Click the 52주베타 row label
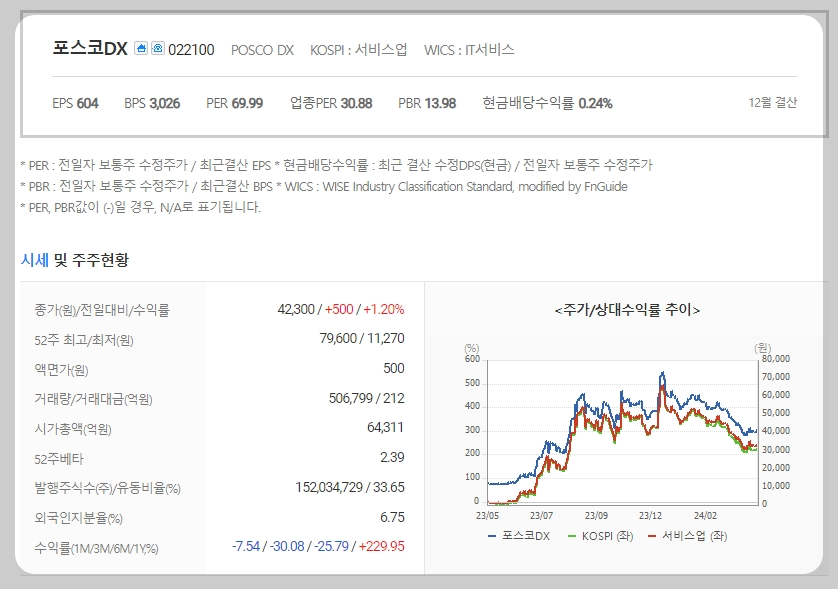The width and height of the screenshot is (838, 589). tap(59, 459)
